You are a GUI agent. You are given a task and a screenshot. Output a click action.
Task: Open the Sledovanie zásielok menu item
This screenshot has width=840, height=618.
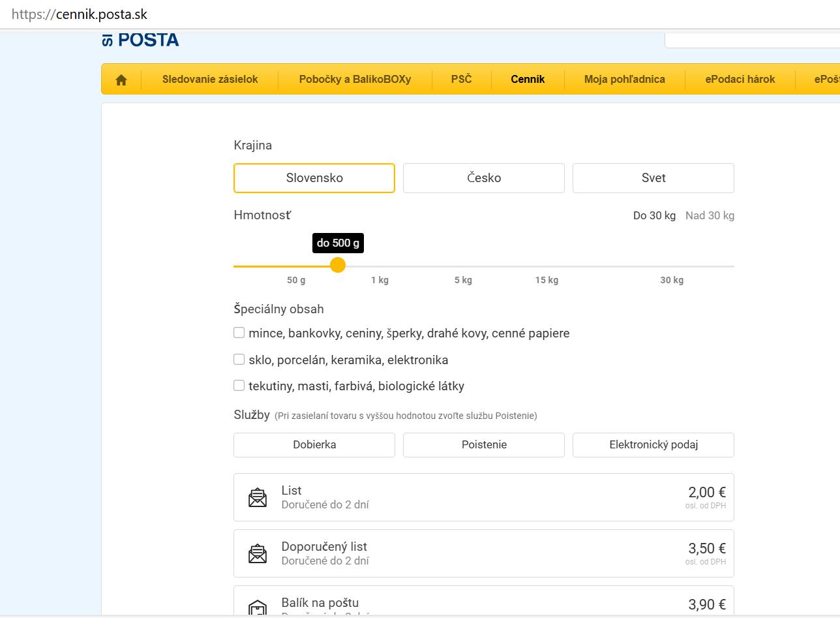210,80
